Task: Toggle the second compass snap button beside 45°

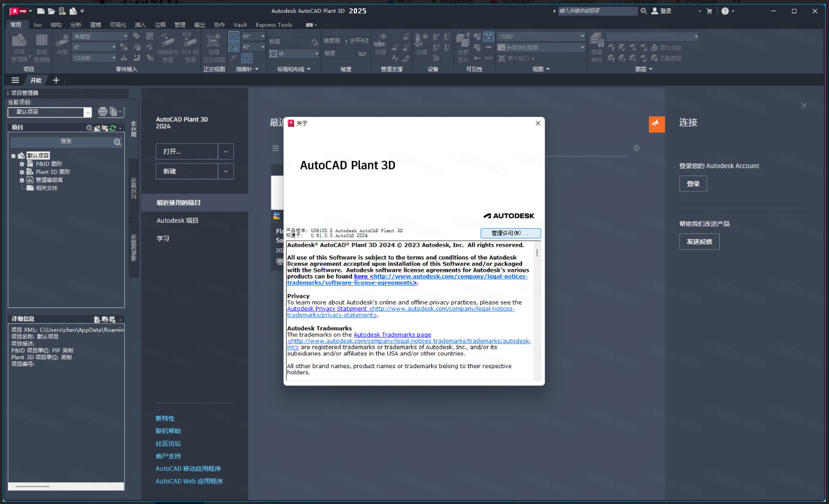Action: click(x=234, y=47)
